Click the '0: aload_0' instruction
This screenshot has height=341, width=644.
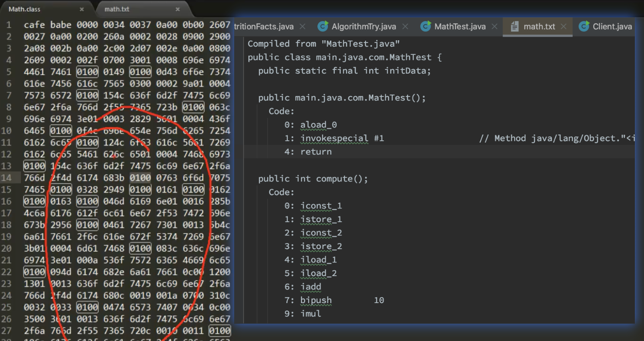(x=311, y=124)
